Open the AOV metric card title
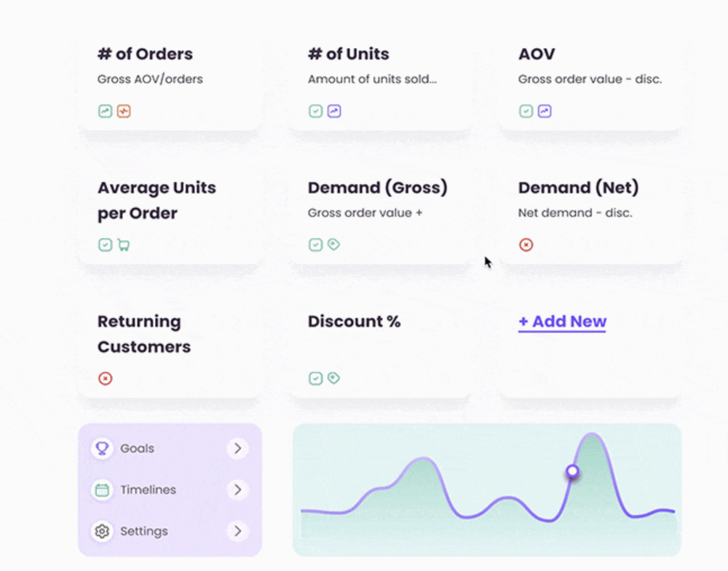Screen dimensions: 728x571 [537, 54]
